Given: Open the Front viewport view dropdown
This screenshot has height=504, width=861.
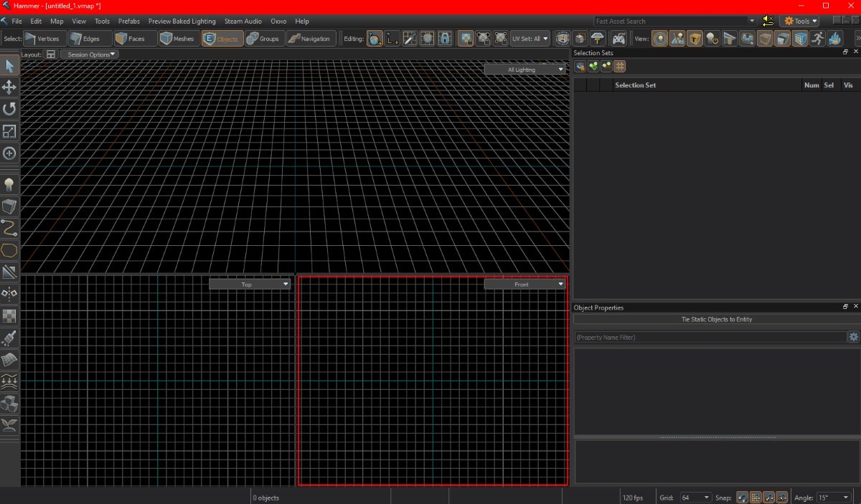Looking at the screenshot, I should click(x=525, y=285).
